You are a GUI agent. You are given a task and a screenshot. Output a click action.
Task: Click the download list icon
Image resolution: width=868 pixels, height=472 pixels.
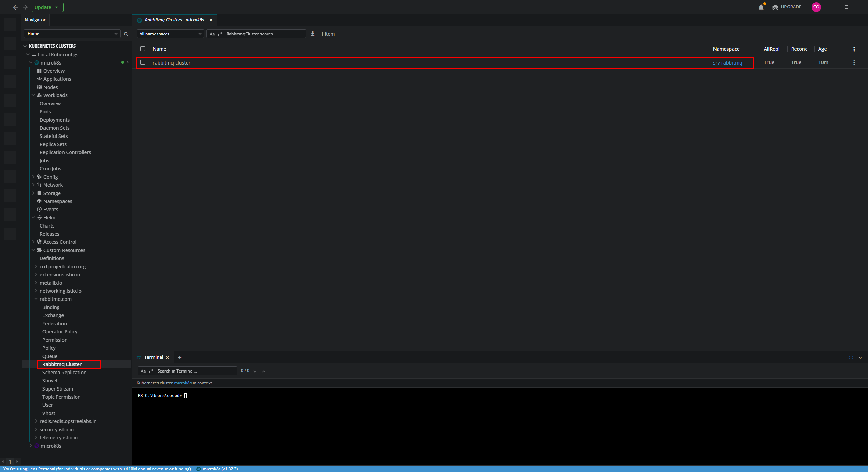(x=313, y=34)
